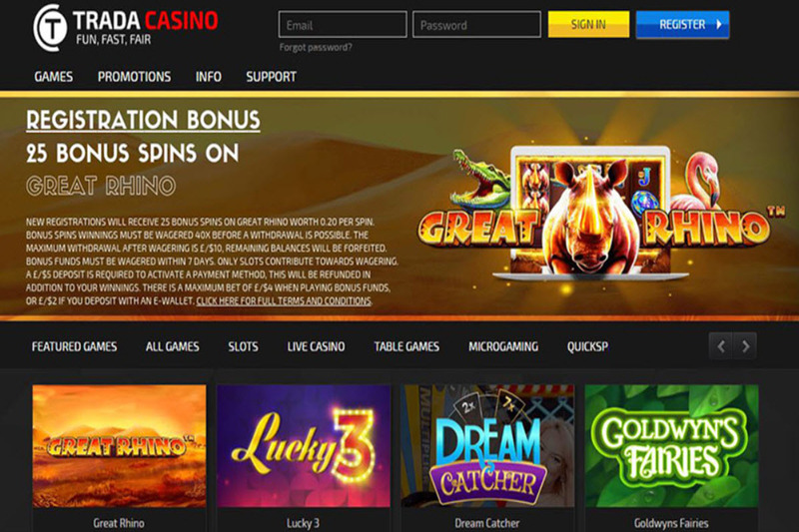The width and height of the screenshot is (799, 532).
Task: Show previous game categories with left arrow
Action: point(720,346)
